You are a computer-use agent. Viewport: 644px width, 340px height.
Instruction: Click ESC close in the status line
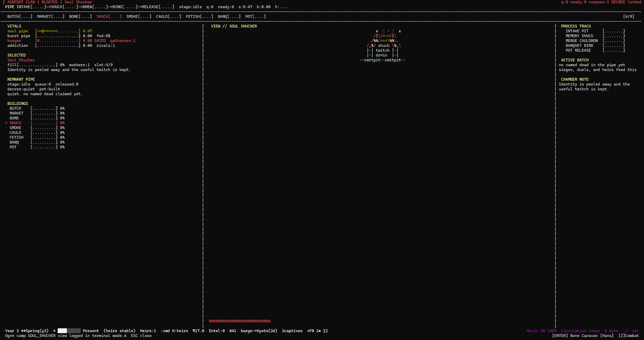[x=141, y=336]
